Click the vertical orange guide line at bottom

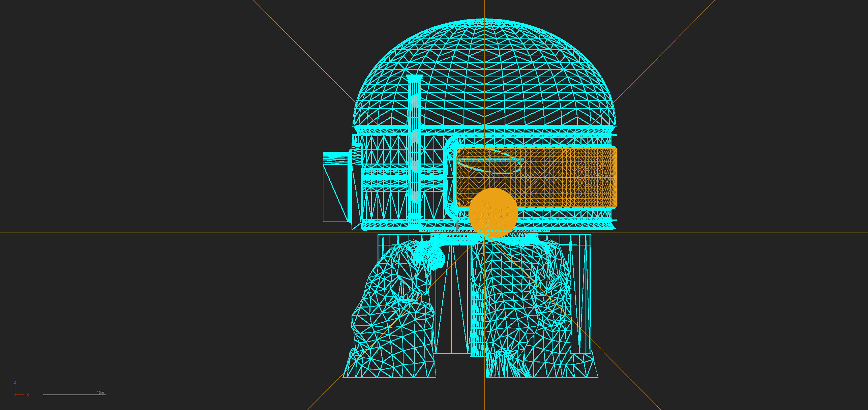click(x=484, y=394)
